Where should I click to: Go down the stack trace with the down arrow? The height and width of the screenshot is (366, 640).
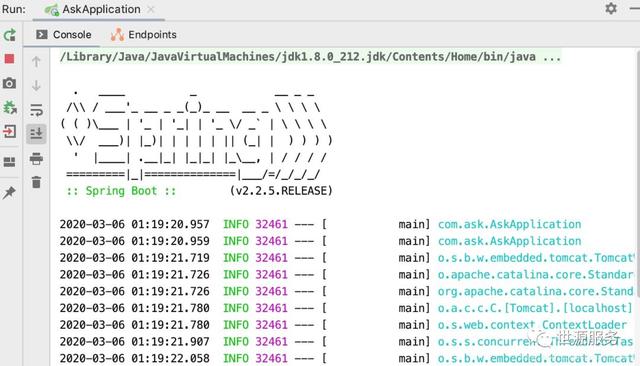(x=36, y=86)
